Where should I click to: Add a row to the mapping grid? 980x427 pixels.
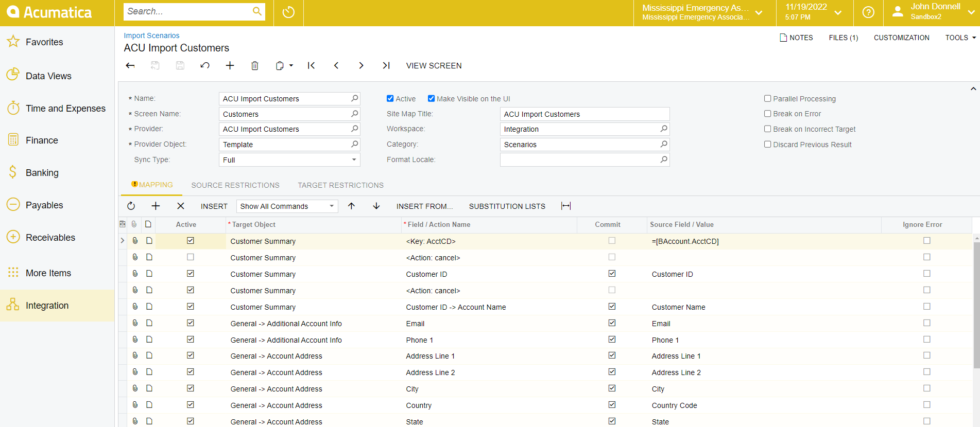[x=156, y=206]
